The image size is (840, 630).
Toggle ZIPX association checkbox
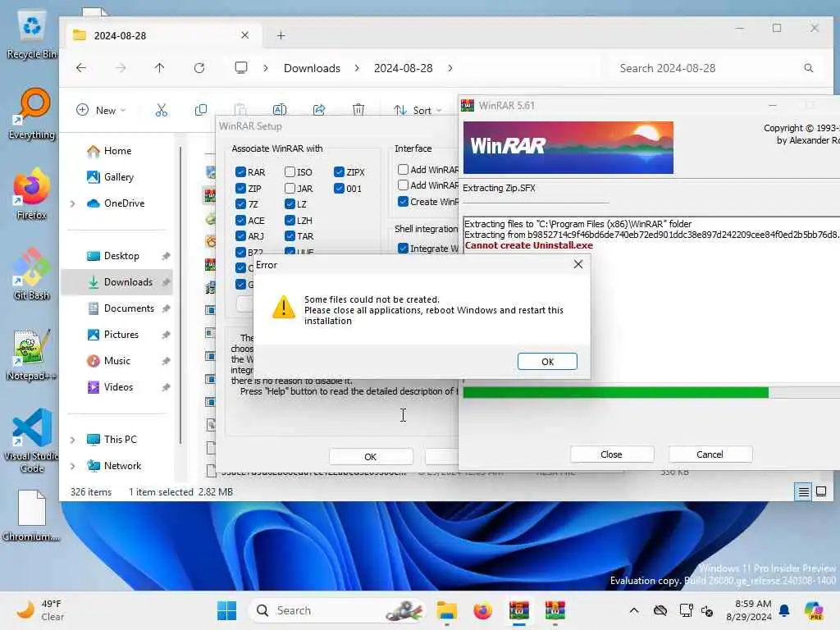click(339, 172)
